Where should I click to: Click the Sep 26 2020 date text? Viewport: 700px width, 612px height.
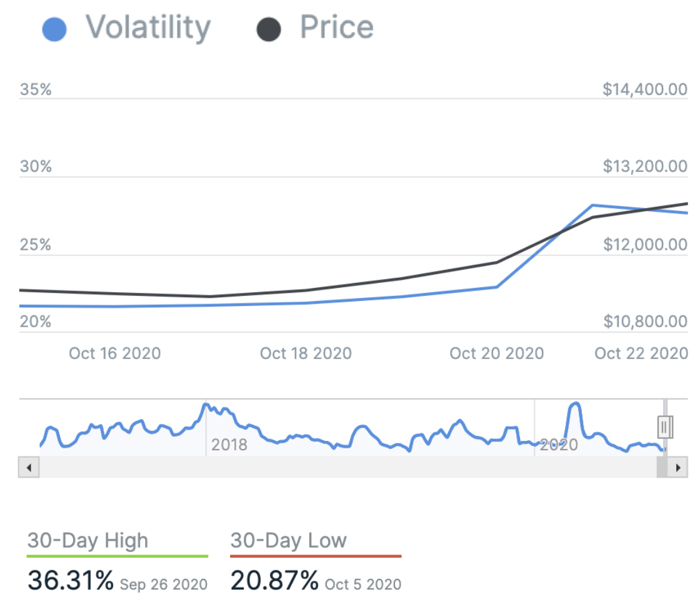point(164,585)
